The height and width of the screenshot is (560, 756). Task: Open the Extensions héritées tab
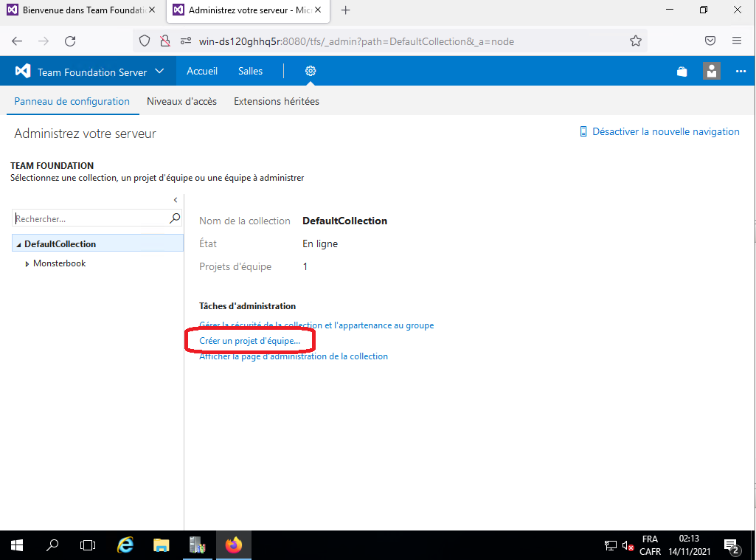coord(277,101)
